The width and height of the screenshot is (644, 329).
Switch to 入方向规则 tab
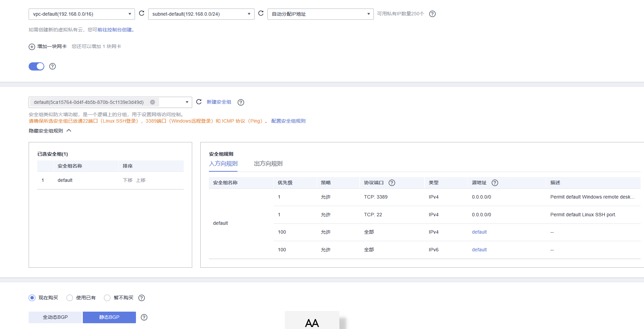[223, 164]
